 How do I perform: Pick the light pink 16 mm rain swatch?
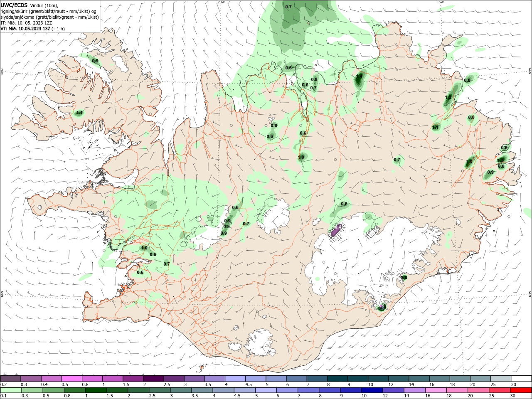pyautogui.click(x=436, y=390)
